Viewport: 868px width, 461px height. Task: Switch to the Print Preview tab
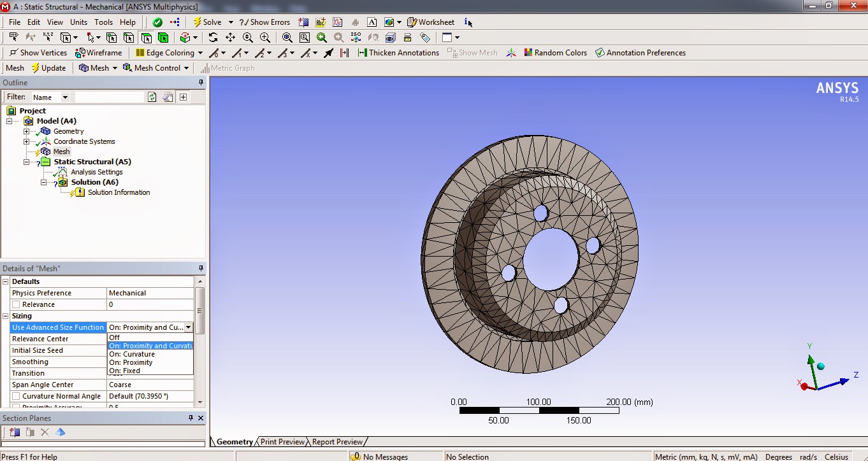(282, 441)
